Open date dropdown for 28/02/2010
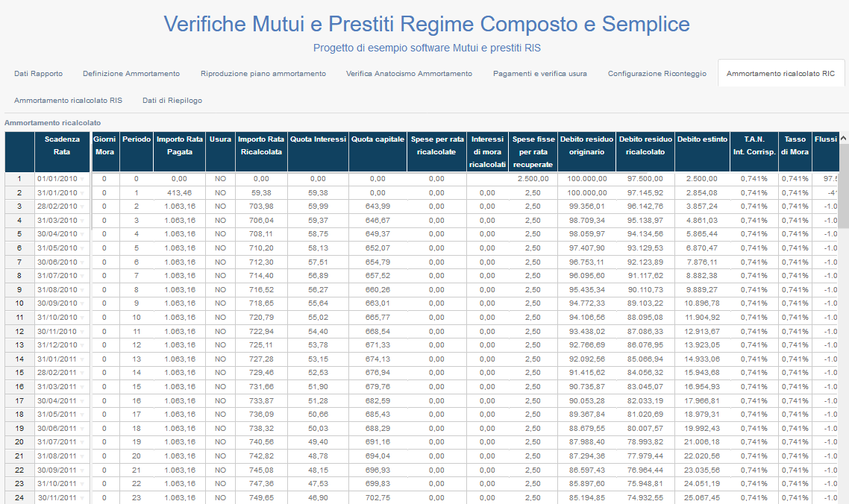 82,207
